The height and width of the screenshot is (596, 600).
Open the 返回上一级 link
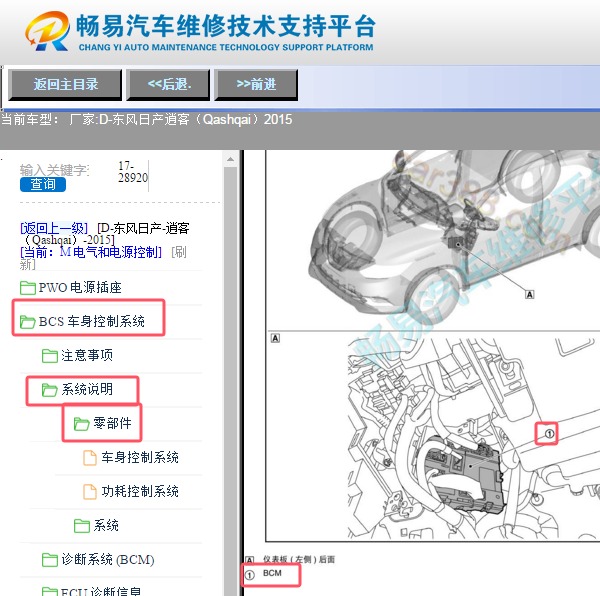[x=54, y=228]
